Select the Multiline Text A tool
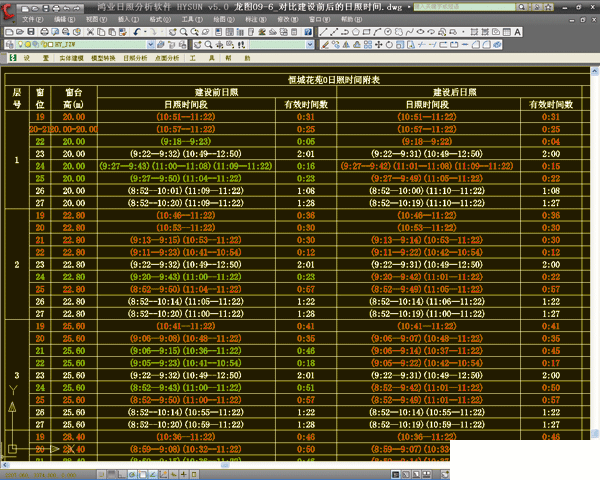600x480 pixels. click(x=517, y=32)
